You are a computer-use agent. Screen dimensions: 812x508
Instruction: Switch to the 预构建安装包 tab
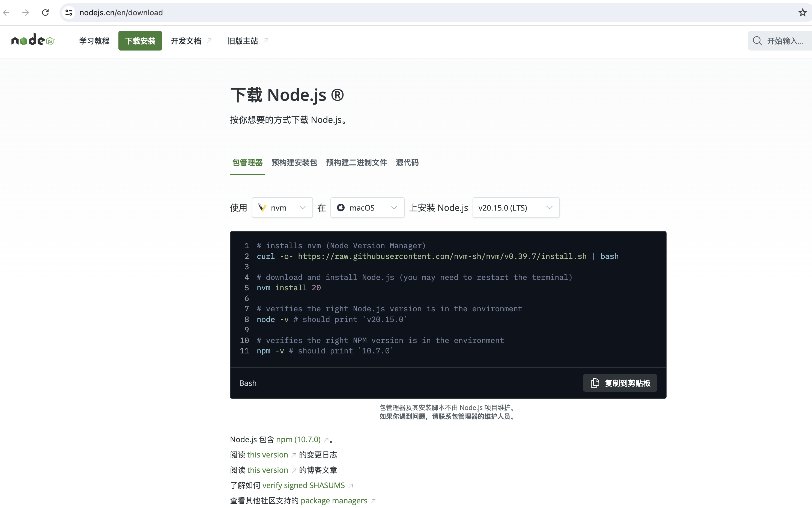tap(294, 163)
